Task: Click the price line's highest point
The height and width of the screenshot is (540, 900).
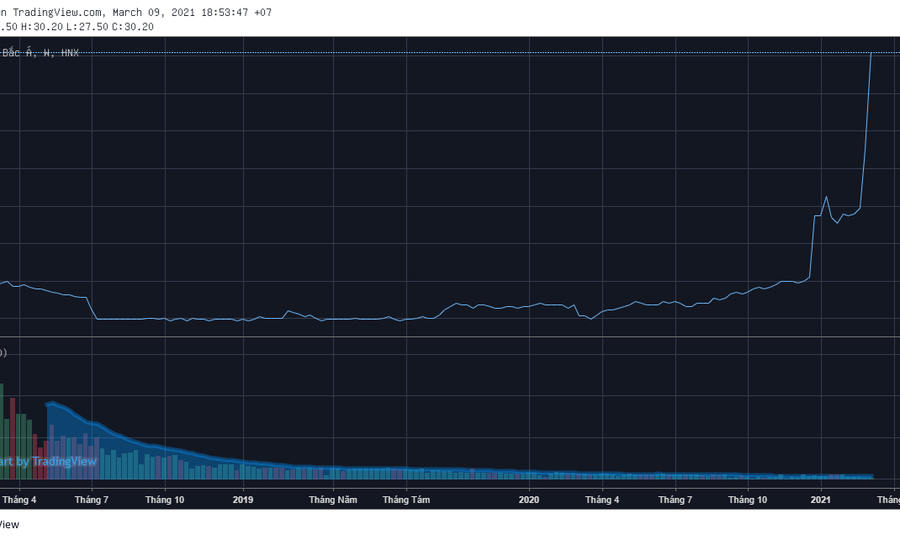Action: click(871, 53)
